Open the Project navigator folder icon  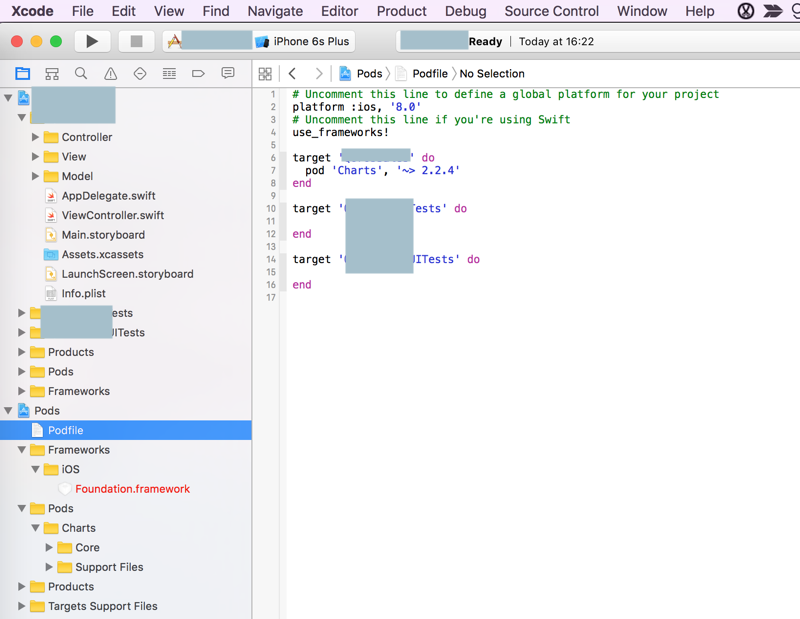point(22,73)
